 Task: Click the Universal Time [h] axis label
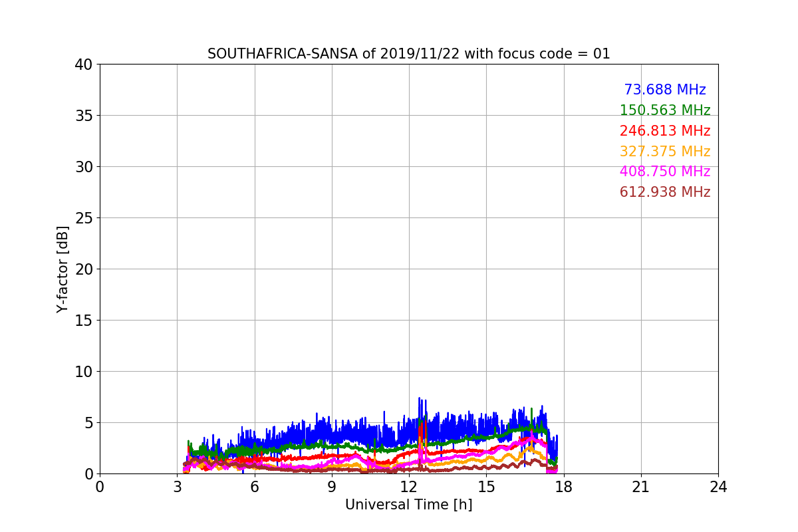(x=409, y=505)
